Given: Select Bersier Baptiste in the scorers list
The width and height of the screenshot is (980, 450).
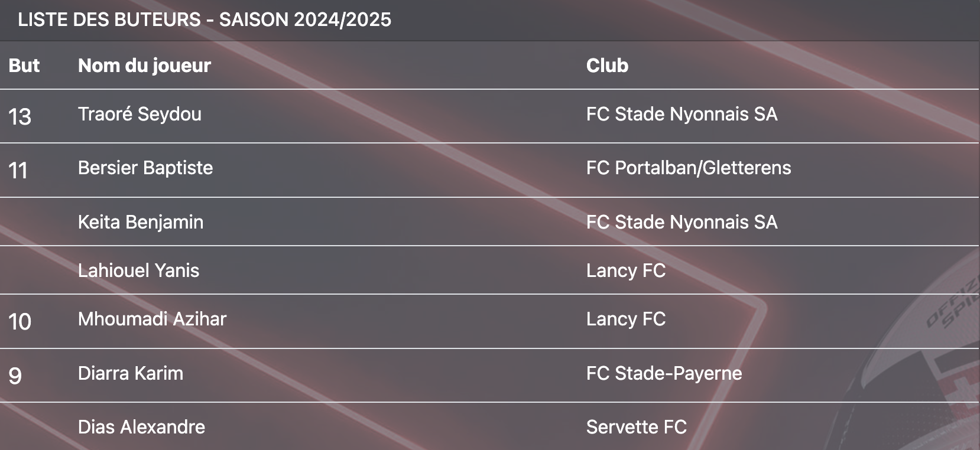Looking at the screenshot, I should (x=145, y=168).
